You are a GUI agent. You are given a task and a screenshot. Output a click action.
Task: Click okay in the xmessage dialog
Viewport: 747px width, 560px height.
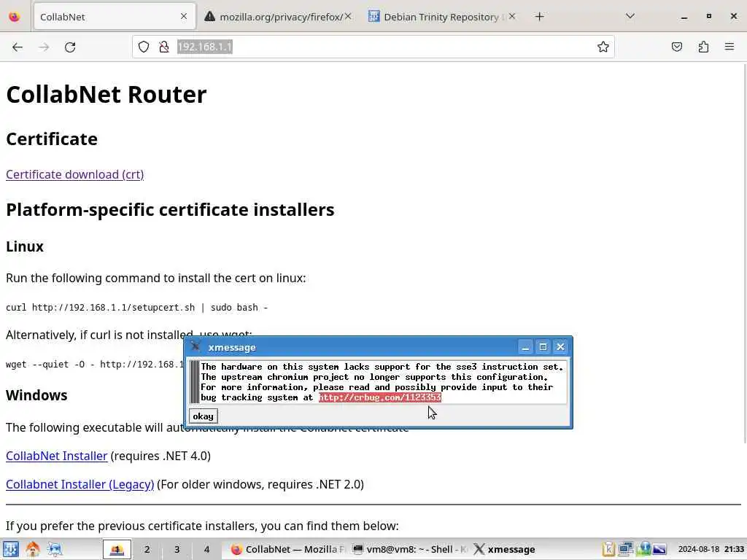203,416
